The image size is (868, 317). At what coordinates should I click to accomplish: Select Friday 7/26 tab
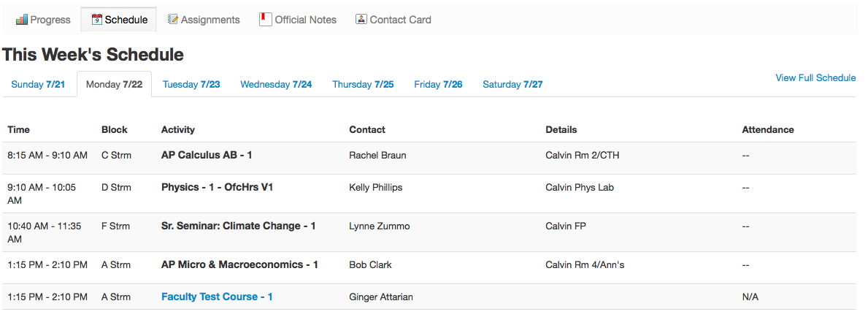tap(439, 84)
